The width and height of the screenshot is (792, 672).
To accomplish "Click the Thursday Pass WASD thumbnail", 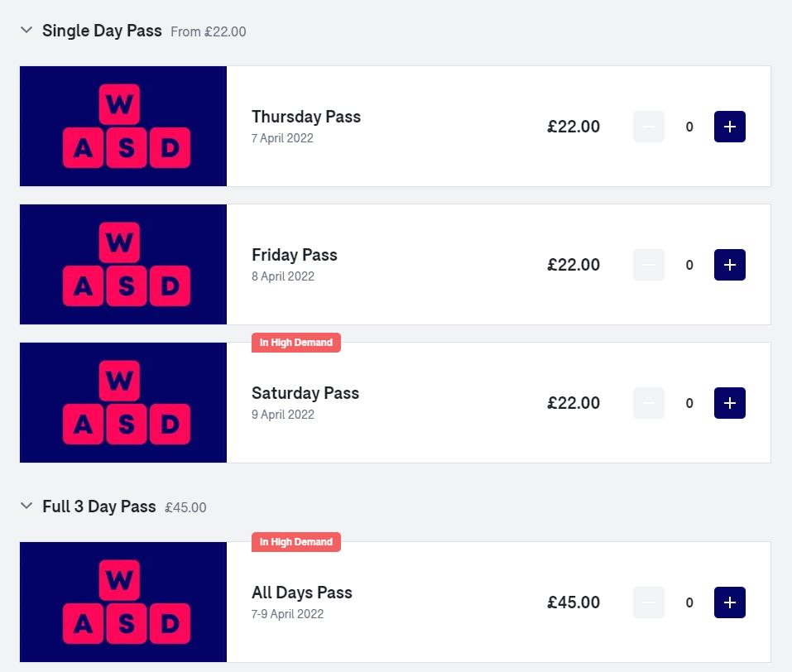I will tap(123, 126).
